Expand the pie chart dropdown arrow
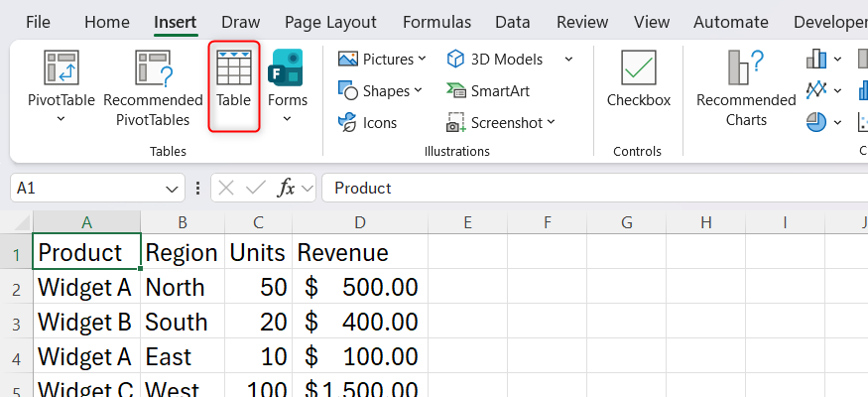This screenshot has width=868, height=397. point(837,122)
